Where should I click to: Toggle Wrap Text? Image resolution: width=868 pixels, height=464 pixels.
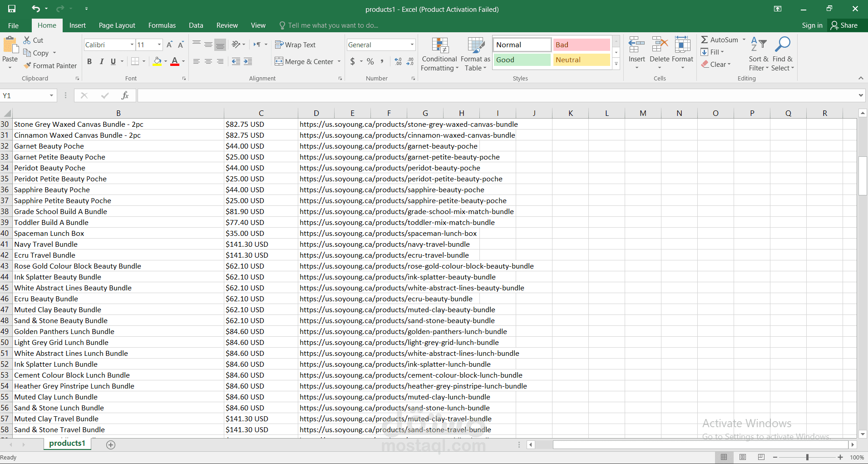click(x=295, y=45)
